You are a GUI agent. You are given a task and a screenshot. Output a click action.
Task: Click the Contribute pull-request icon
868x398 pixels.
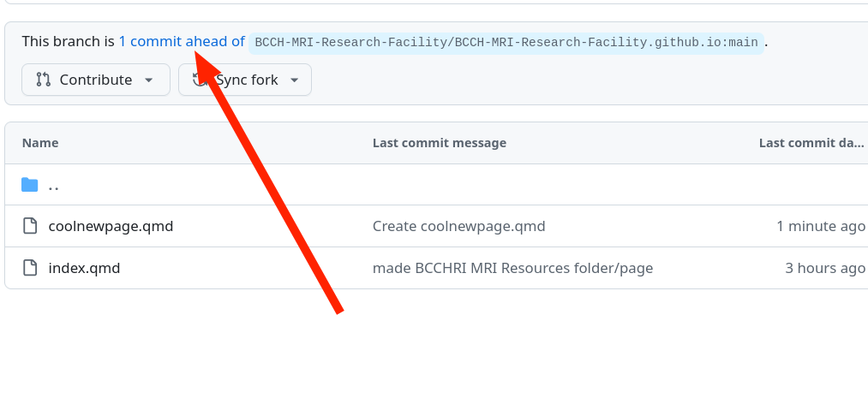pos(43,80)
